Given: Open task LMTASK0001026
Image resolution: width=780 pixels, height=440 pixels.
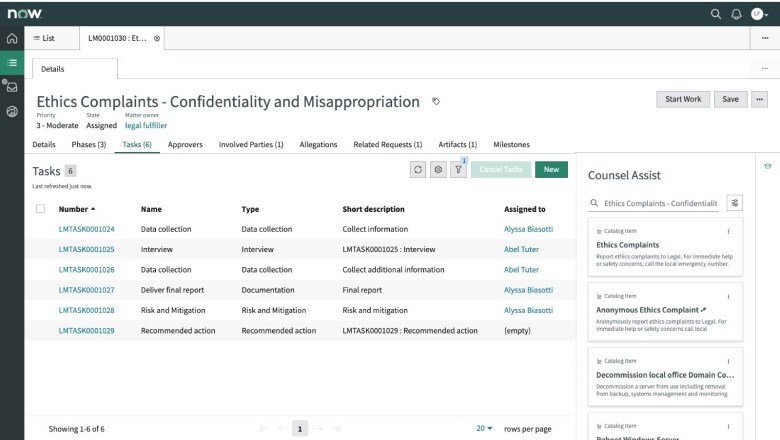Looking at the screenshot, I should pos(87,269).
